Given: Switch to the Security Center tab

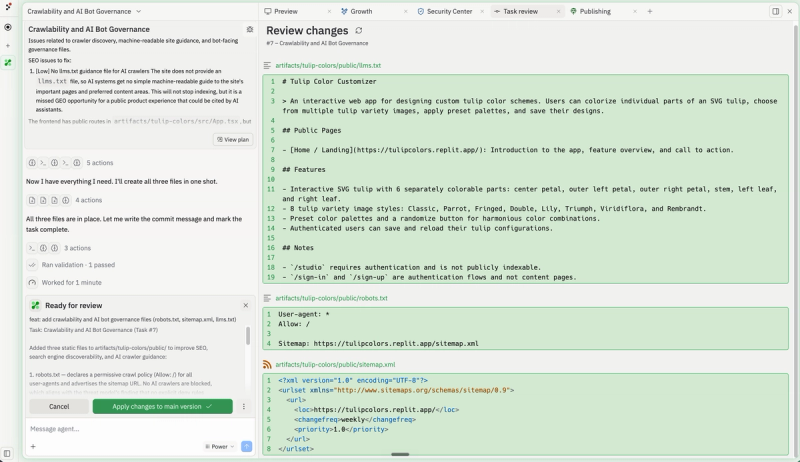Looking at the screenshot, I should 449,11.
